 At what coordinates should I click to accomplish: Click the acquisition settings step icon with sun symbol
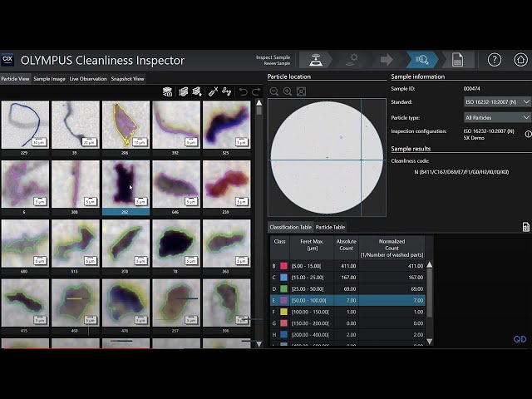(352, 60)
